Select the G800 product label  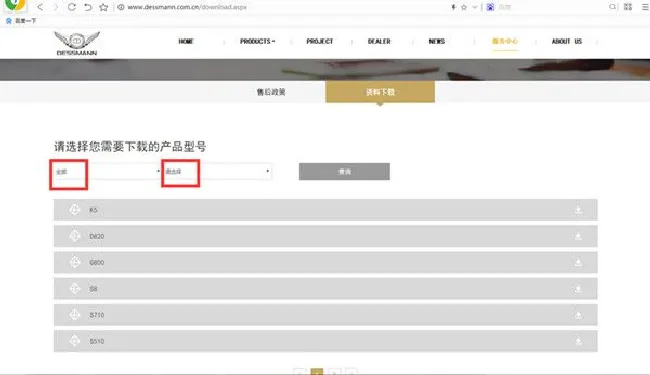click(97, 262)
